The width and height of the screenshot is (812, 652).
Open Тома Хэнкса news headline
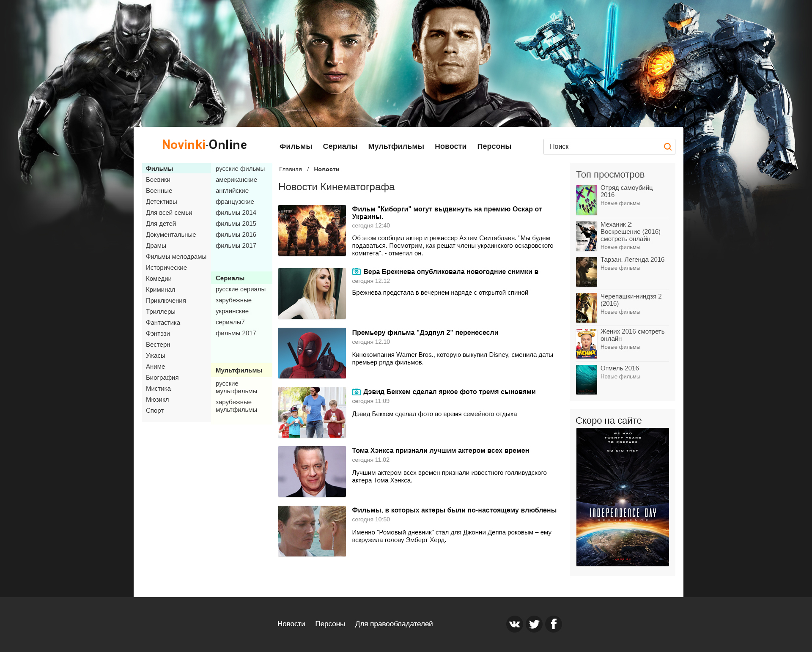coord(440,451)
